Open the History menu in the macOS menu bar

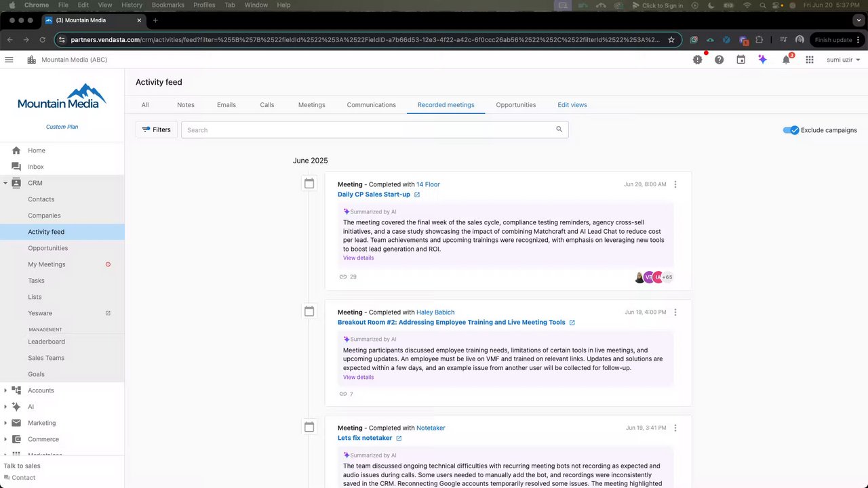(x=132, y=5)
